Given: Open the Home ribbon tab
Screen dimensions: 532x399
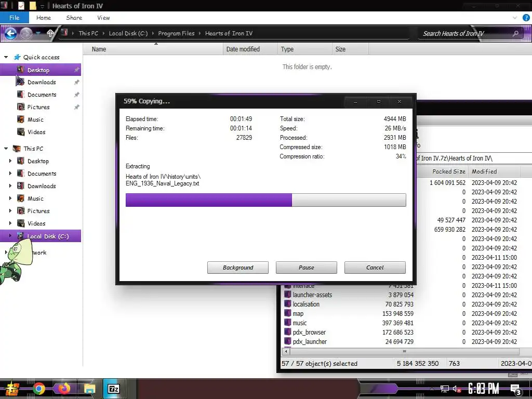Looking at the screenshot, I should pos(44,18).
